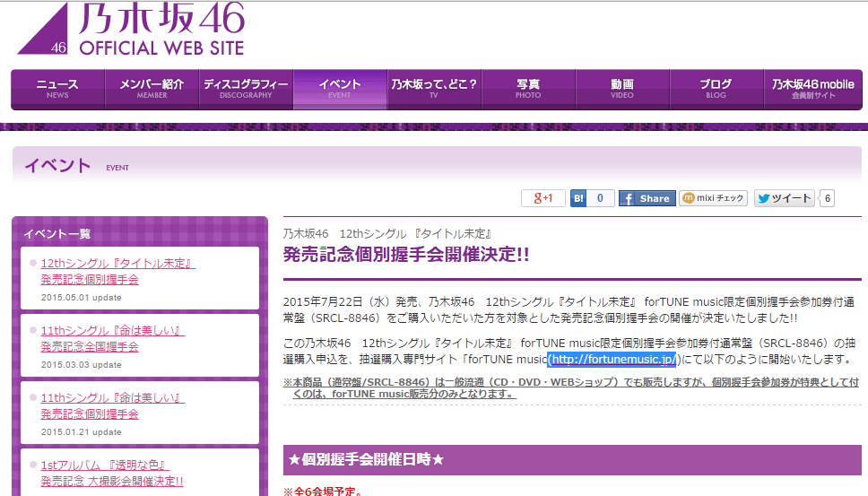Open the ディスコグラフィー DISCOGRAPHY menu
The image size is (868, 496).
pyautogui.click(x=246, y=89)
